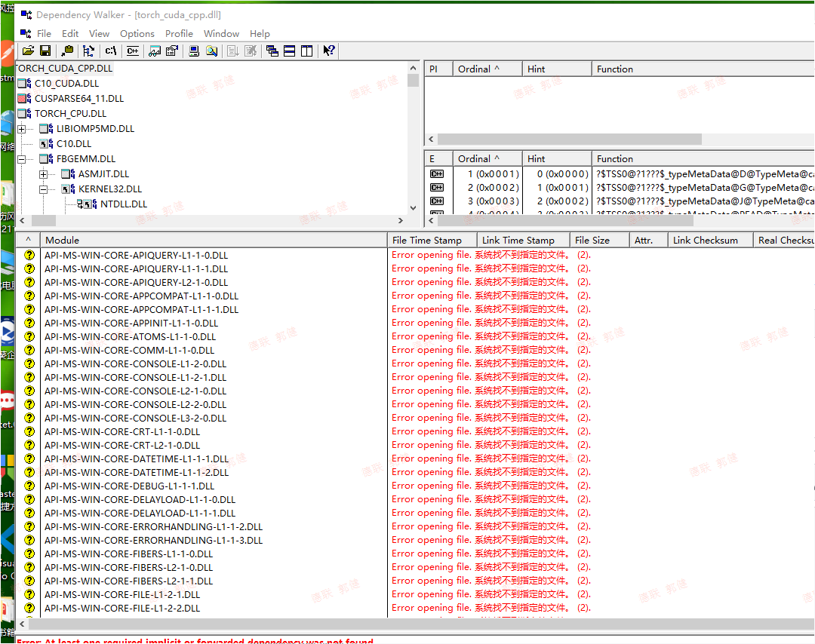View the system information
Image resolution: width=815 pixels, height=644 pixels.
tap(195, 51)
